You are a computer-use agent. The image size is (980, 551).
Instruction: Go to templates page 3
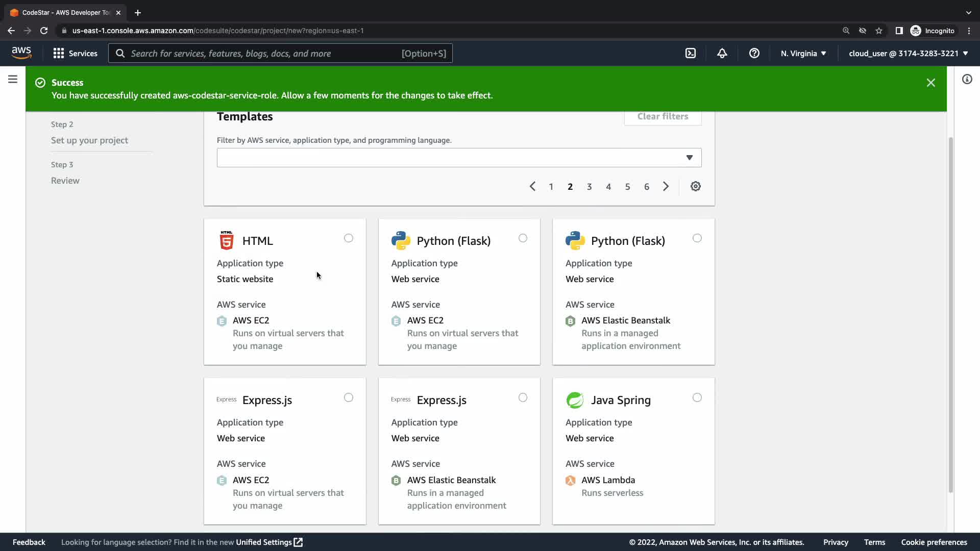(x=589, y=187)
